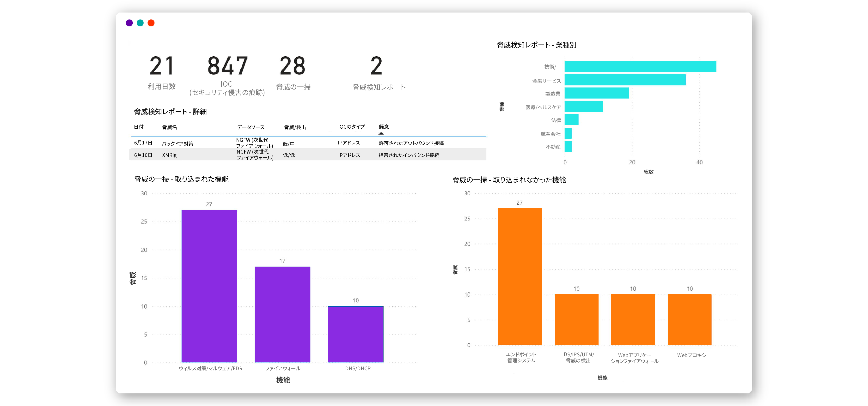Click the orange Webプロキシ bar

click(689, 319)
